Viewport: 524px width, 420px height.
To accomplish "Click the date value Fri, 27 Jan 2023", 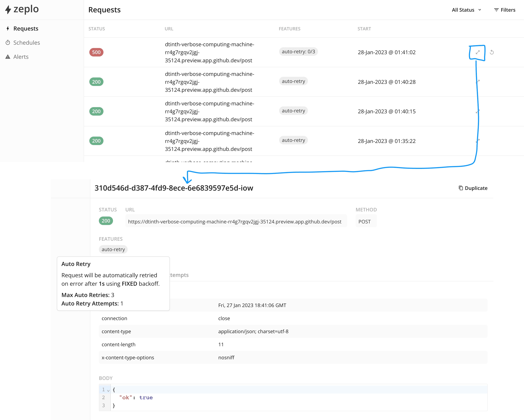I will 252,305.
